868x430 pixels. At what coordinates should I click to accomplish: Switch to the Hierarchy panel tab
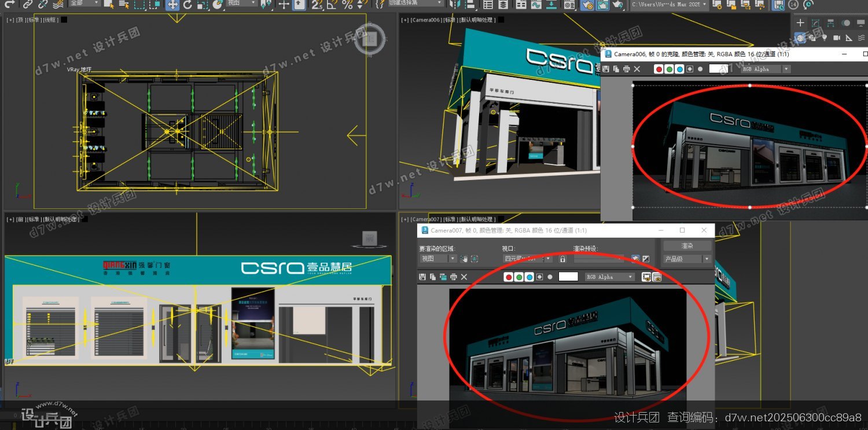830,23
